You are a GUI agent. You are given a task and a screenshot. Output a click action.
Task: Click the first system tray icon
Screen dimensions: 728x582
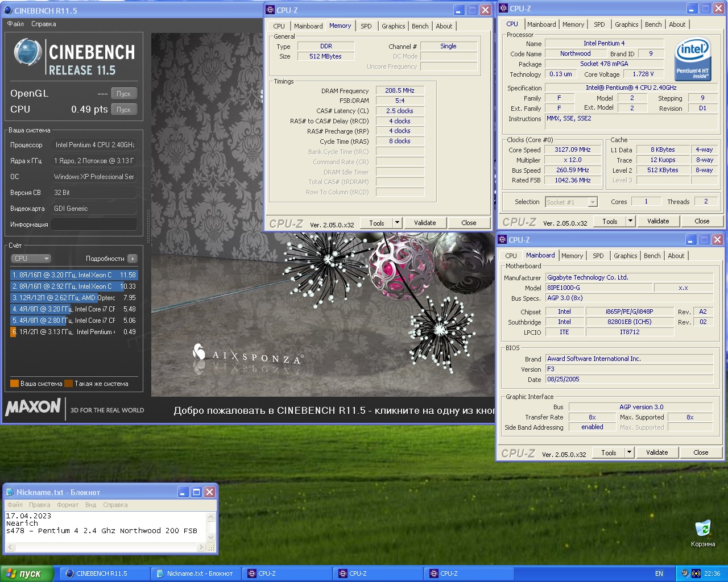tap(685, 573)
